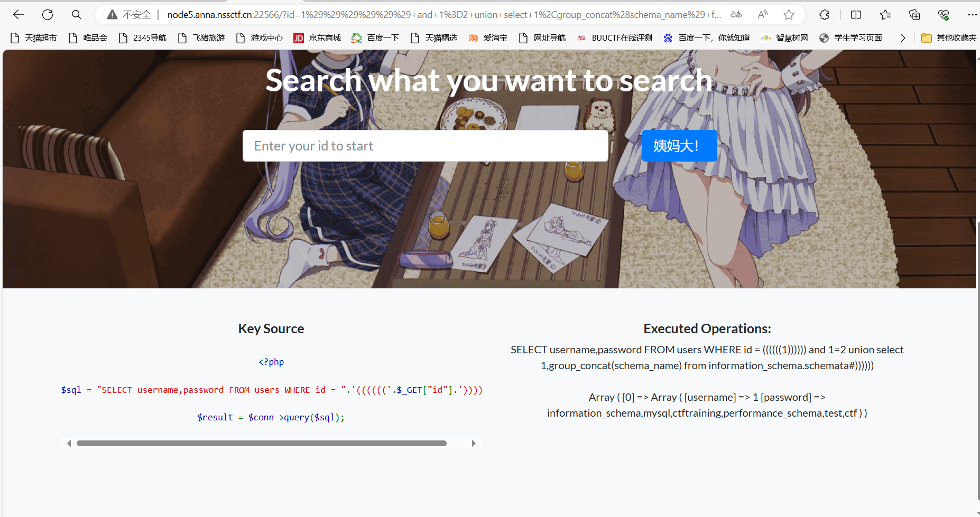Open the 爱淘宝 bookmark
Image resolution: width=980 pixels, height=517 pixels.
[x=488, y=38]
